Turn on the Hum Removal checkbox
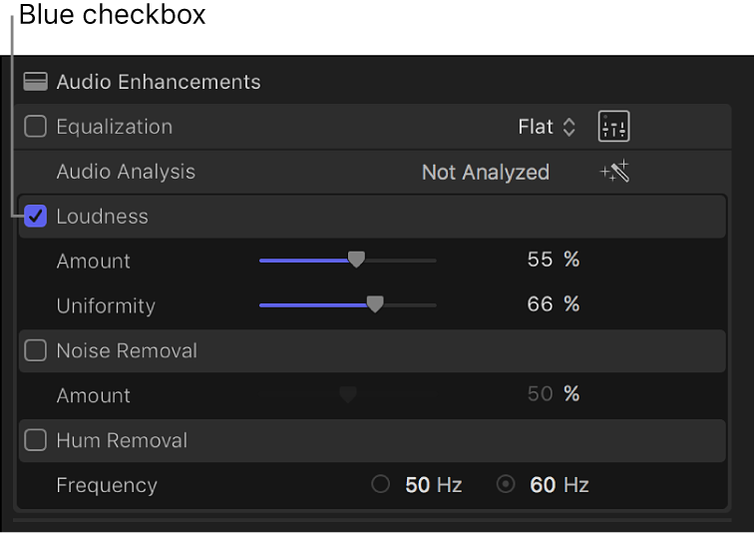This screenshot has width=756, height=534. click(x=36, y=440)
